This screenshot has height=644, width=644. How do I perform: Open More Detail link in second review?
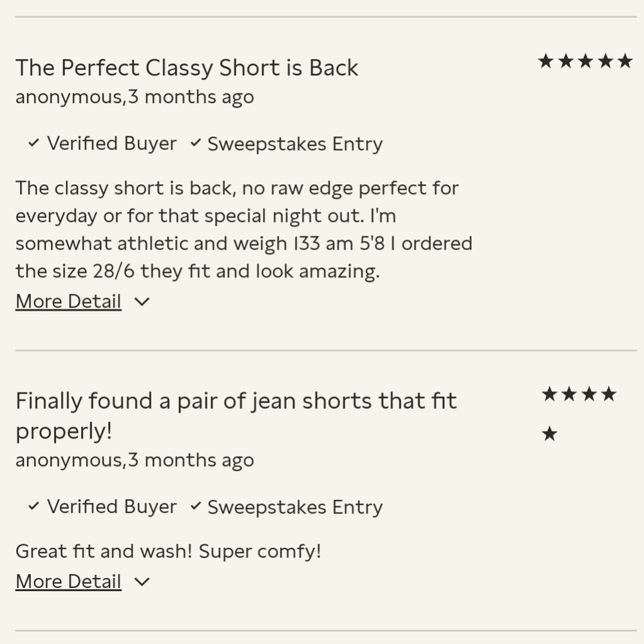69,581
